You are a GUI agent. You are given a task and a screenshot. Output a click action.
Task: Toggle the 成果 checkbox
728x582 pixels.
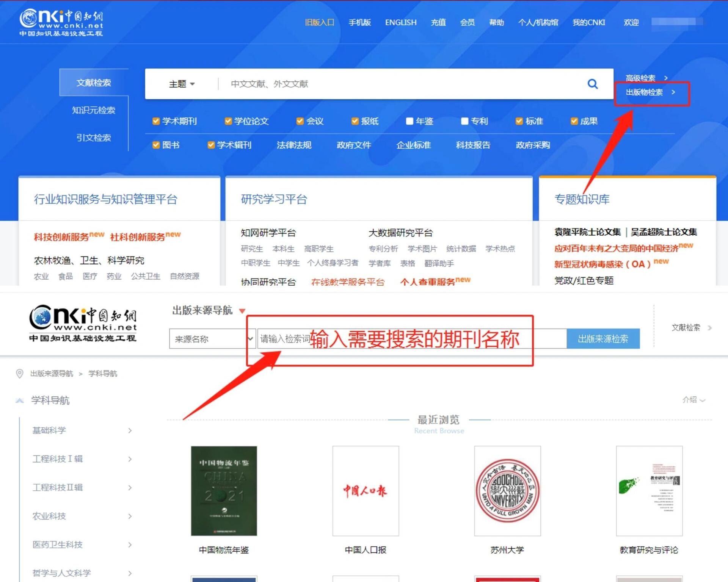(x=574, y=121)
